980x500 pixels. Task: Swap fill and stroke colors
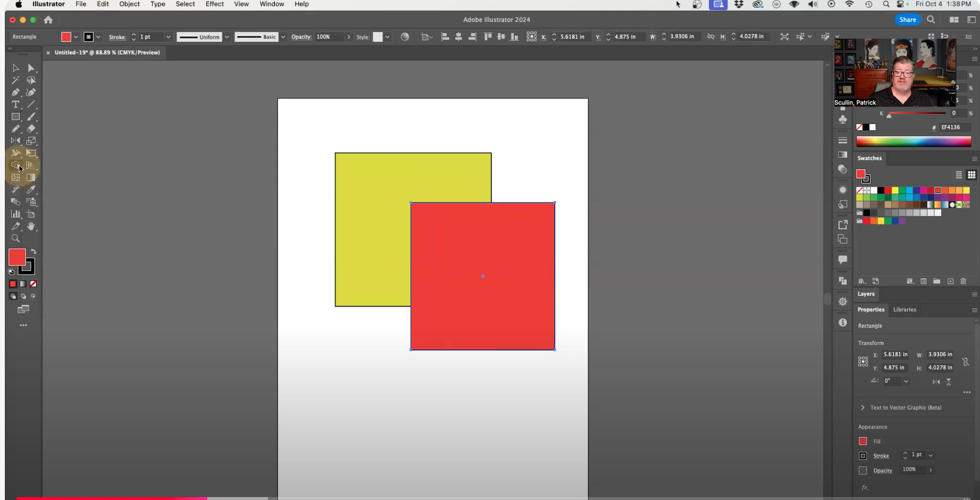[x=34, y=251]
